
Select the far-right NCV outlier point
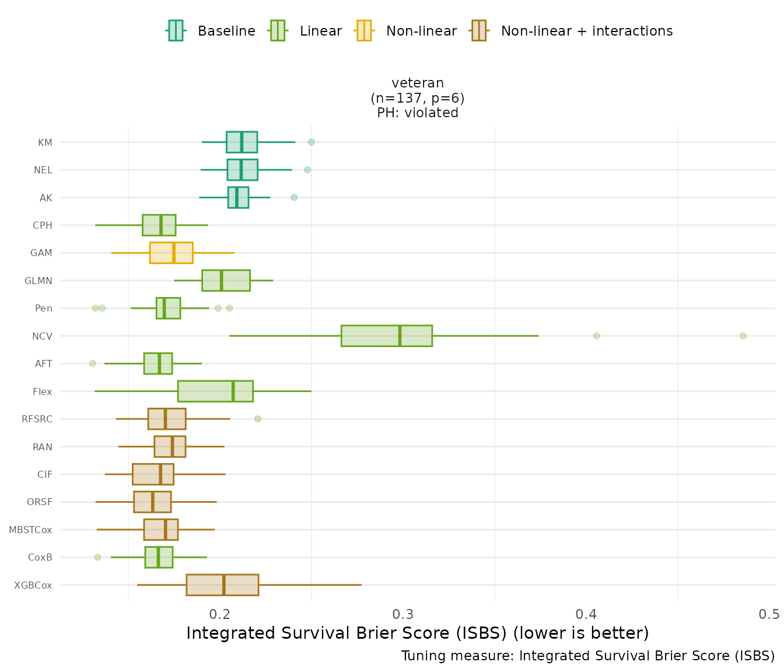(x=743, y=336)
